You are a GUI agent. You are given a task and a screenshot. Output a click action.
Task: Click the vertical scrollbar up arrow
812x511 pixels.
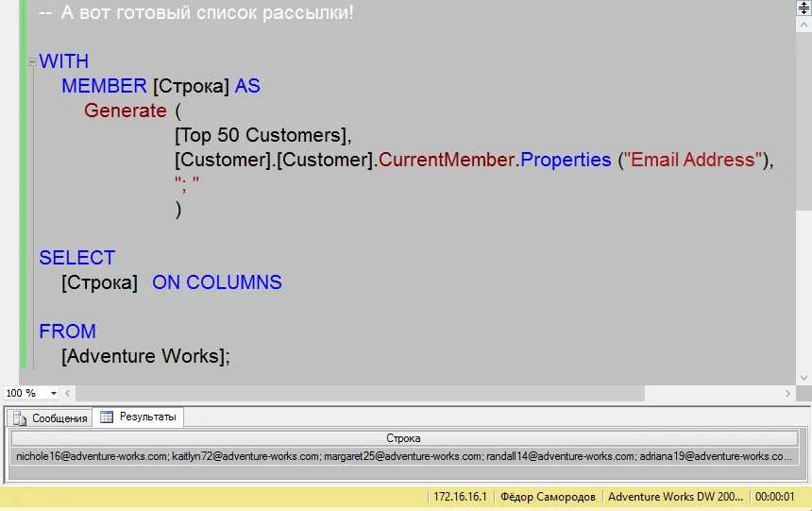(x=804, y=25)
